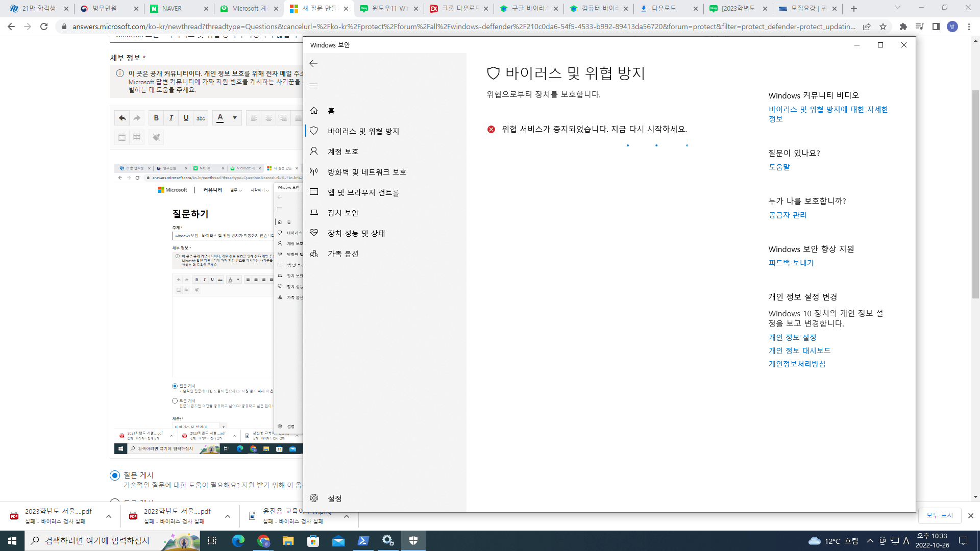The height and width of the screenshot is (551, 980).
Task: Expand options for 윤진용 png download
Action: (347, 516)
